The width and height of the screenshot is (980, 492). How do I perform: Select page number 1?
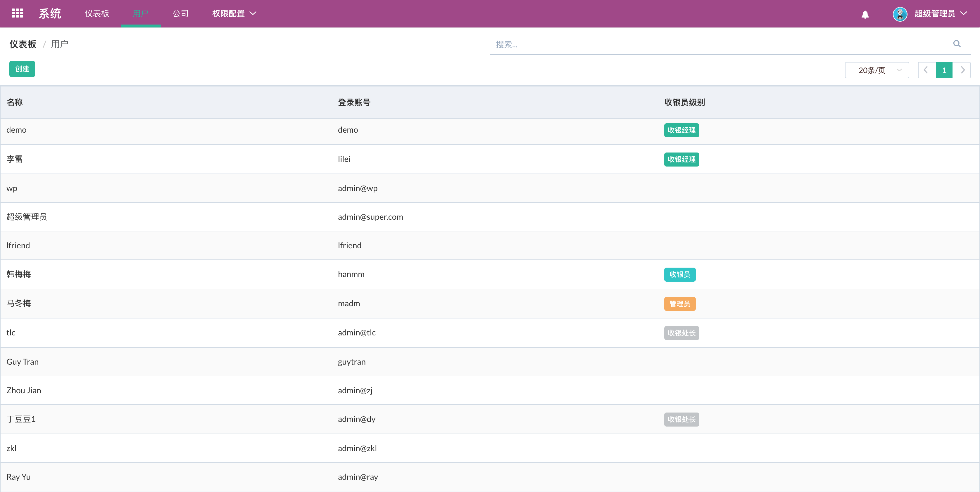point(944,70)
